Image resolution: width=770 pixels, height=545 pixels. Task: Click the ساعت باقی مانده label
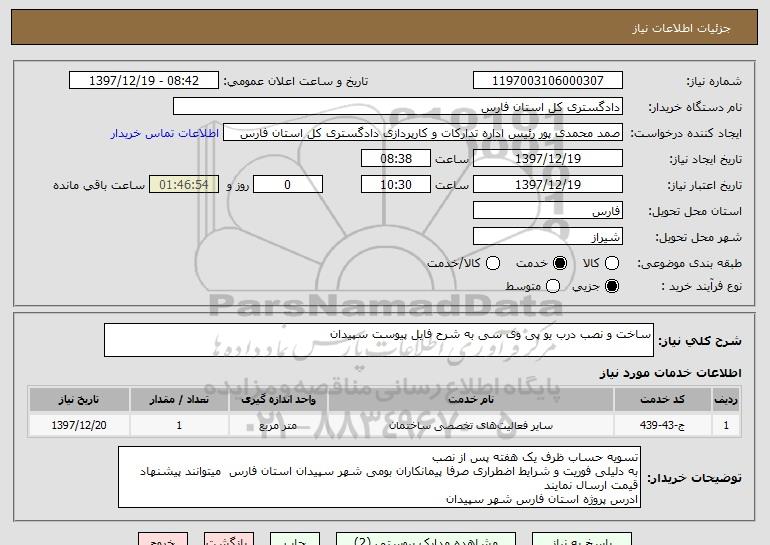99,185
